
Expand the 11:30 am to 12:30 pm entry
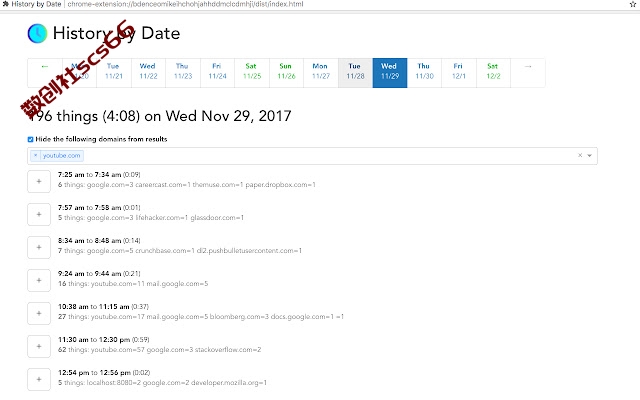[x=39, y=347]
